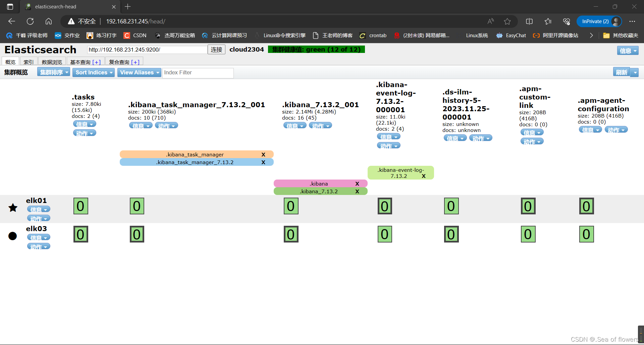This screenshot has height=345, width=644.
Task: Click the 连接 connect button
Action: click(216, 50)
